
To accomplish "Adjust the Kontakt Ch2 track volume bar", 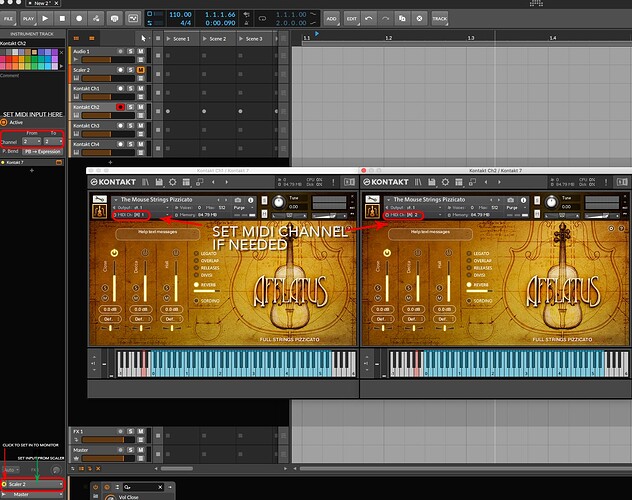I will coord(108,115).
